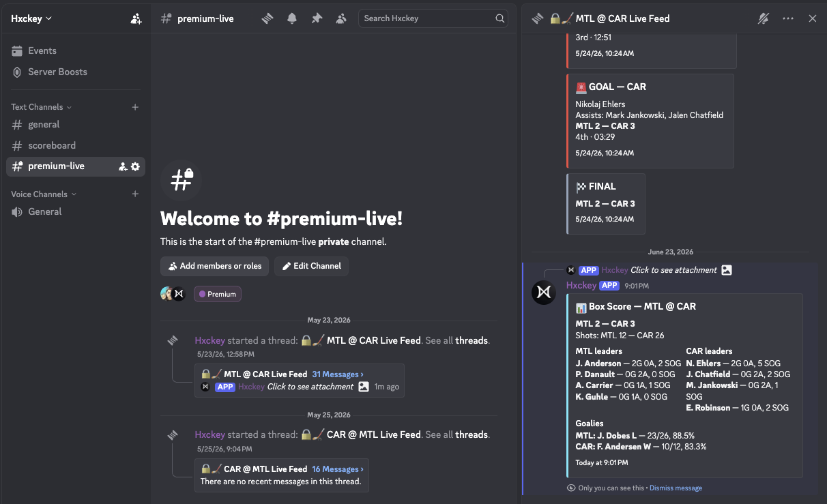Open 16 Messages link in CAR @ MTL thread
The image size is (827, 504).
[x=338, y=469]
